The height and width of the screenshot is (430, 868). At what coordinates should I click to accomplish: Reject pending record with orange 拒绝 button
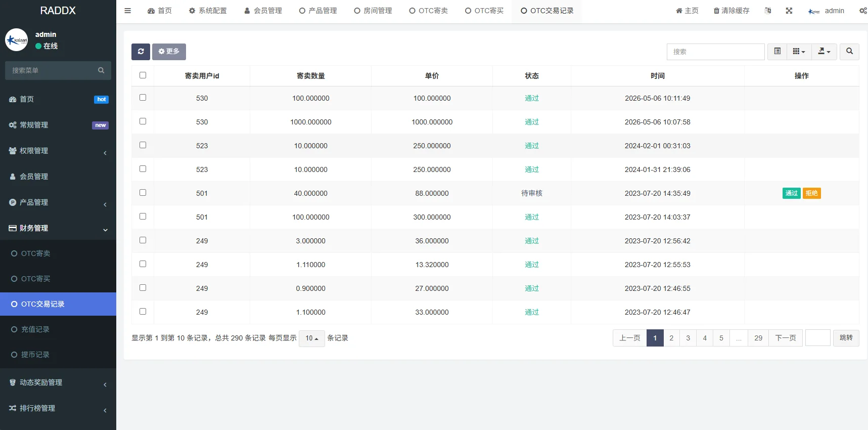pyautogui.click(x=812, y=193)
